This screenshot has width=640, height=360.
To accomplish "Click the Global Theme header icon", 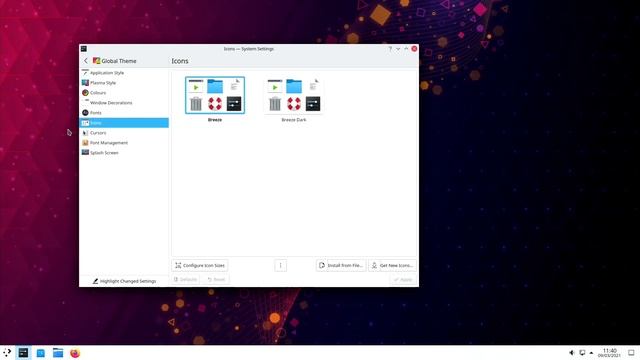I will [x=96, y=61].
